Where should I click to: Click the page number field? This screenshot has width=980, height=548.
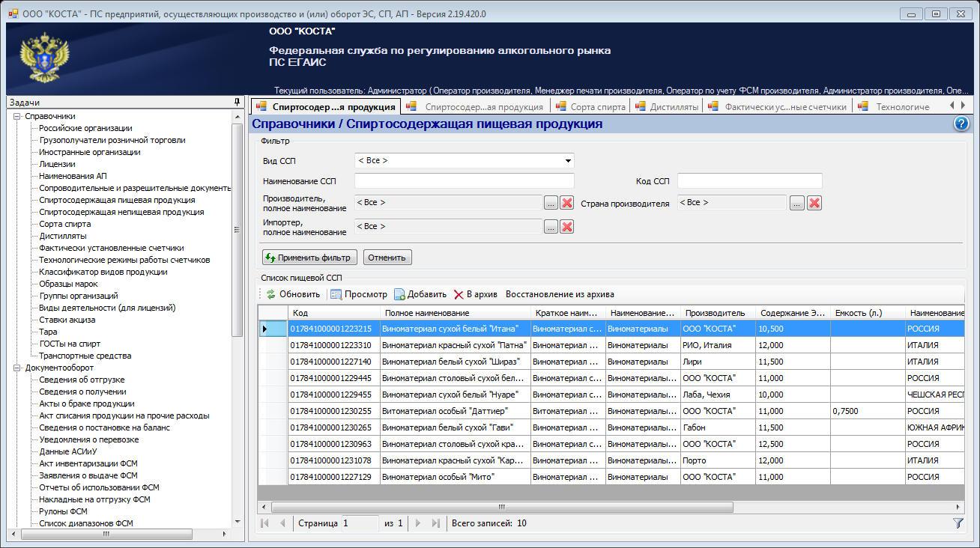pyautogui.click(x=360, y=523)
